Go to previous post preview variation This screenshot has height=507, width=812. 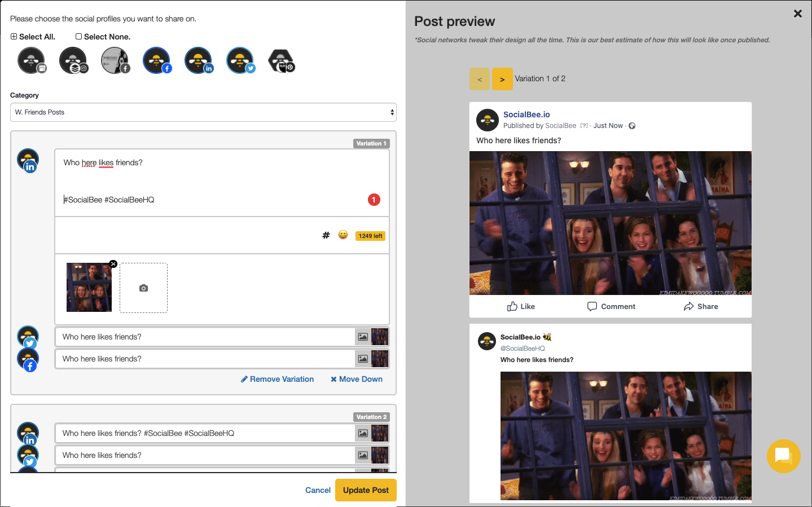coord(480,79)
